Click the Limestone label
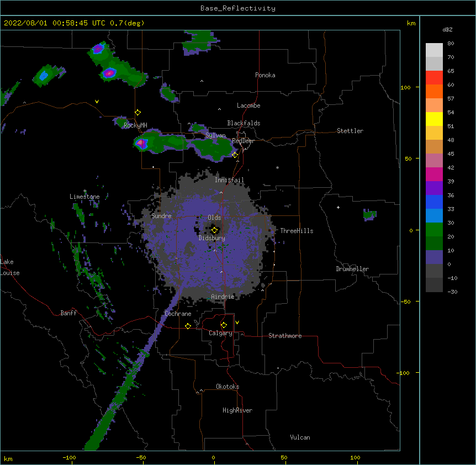 coord(84,197)
